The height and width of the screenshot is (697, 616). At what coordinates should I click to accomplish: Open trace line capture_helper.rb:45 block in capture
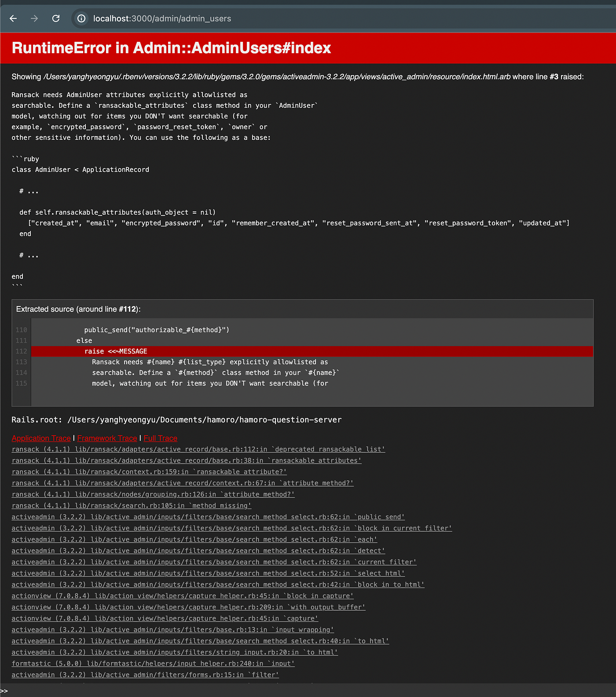coord(183,596)
